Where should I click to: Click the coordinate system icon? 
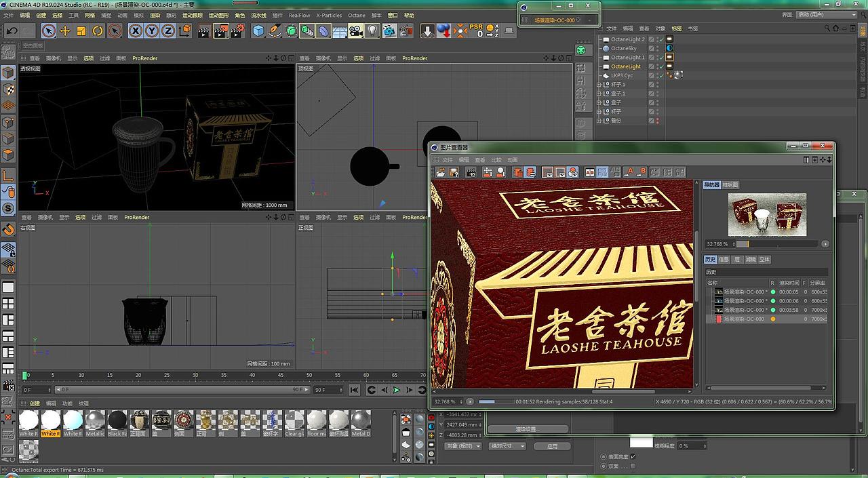point(184,31)
